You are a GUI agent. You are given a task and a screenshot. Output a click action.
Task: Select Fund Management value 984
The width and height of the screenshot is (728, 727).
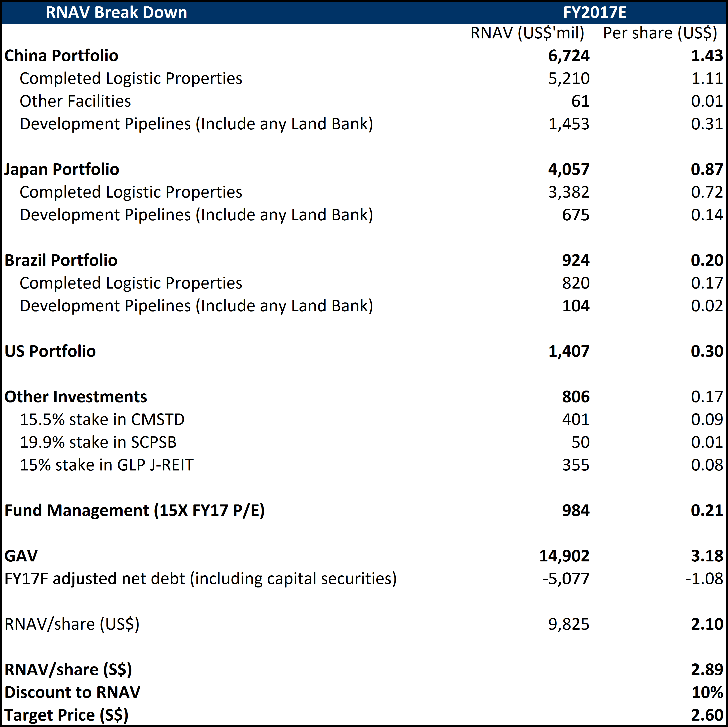coord(576,510)
